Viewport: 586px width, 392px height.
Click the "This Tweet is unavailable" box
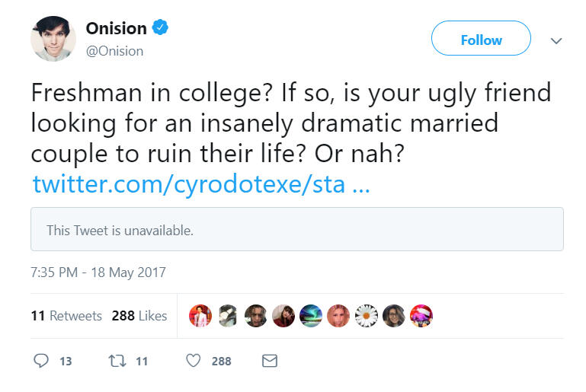[296, 229]
